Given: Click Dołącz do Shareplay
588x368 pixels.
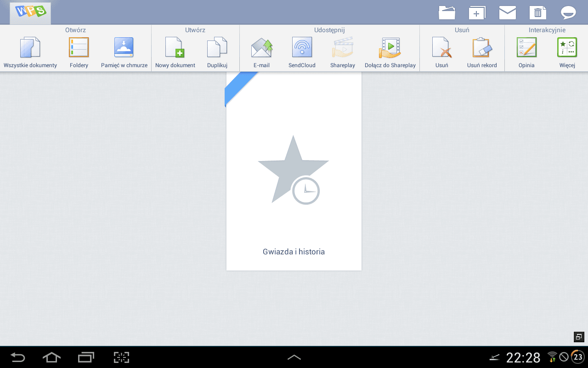Looking at the screenshot, I should click(x=390, y=53).
